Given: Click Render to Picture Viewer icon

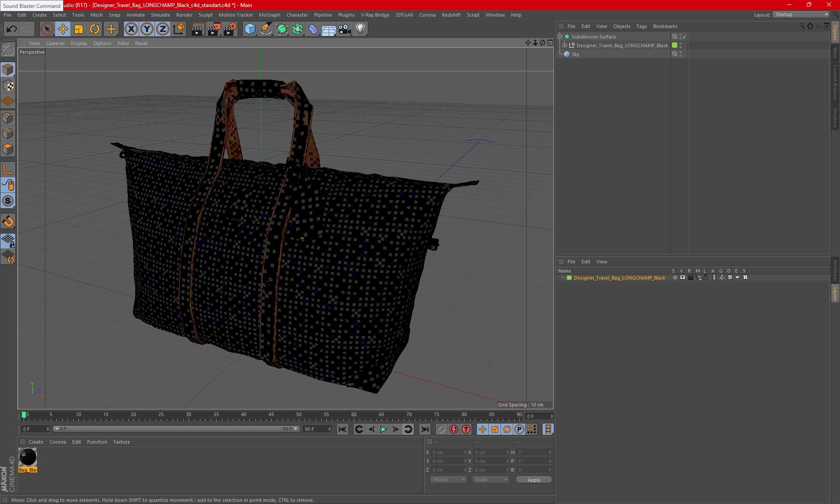Looking at the screenshot, I should coord(214,29).
